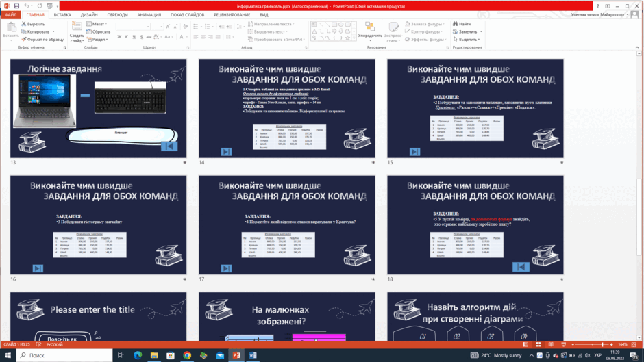The height and width of the screenshot is (362, 644).
Task: Open ribbon display options icon
Action: (x=608, y=6)
